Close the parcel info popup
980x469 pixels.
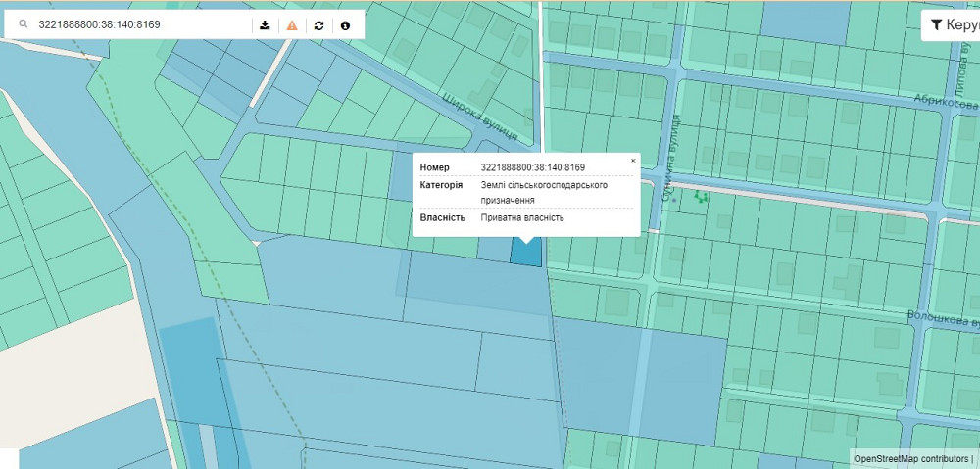(x=633, y=160)
